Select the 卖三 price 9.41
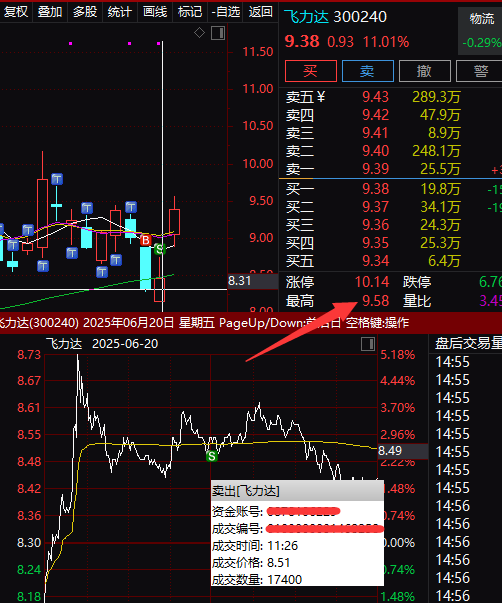Viewport: 502px width, 603px height. (375, 133)
